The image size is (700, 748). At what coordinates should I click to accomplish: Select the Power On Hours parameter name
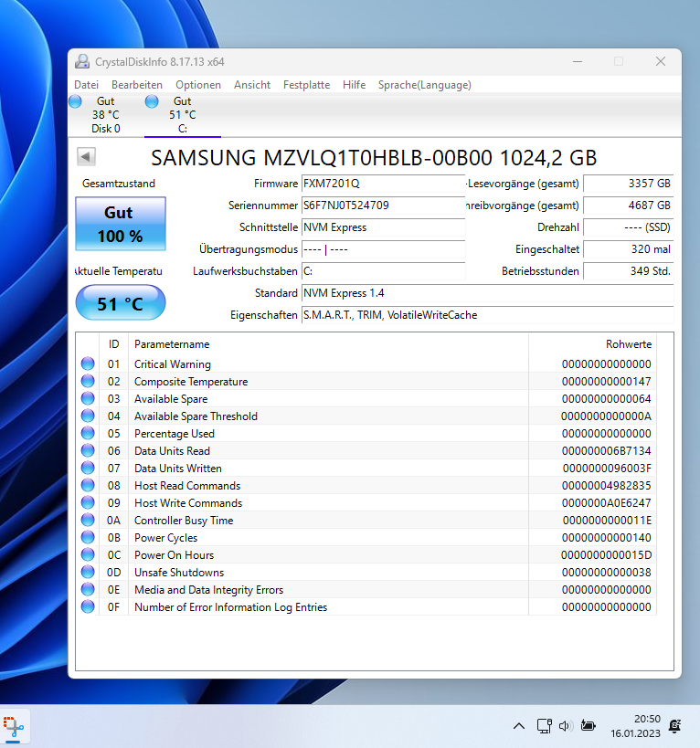pyautogui.click(x=175, y=554)
